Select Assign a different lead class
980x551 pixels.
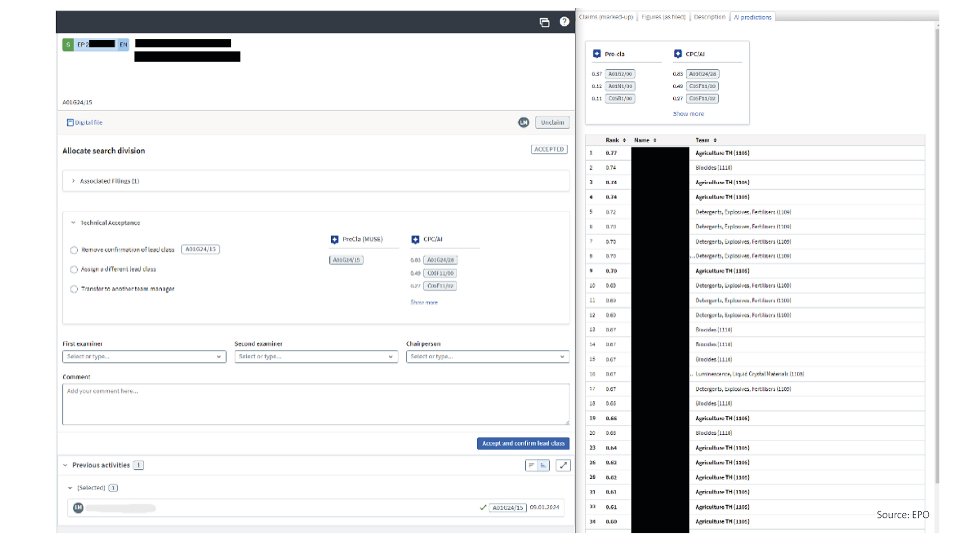coord(74,269)
